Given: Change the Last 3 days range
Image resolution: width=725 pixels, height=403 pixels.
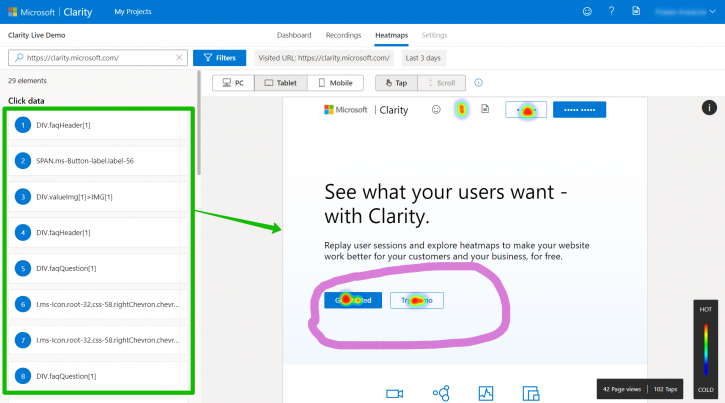Looking at the screenshot, I should [x=423, y=58].
